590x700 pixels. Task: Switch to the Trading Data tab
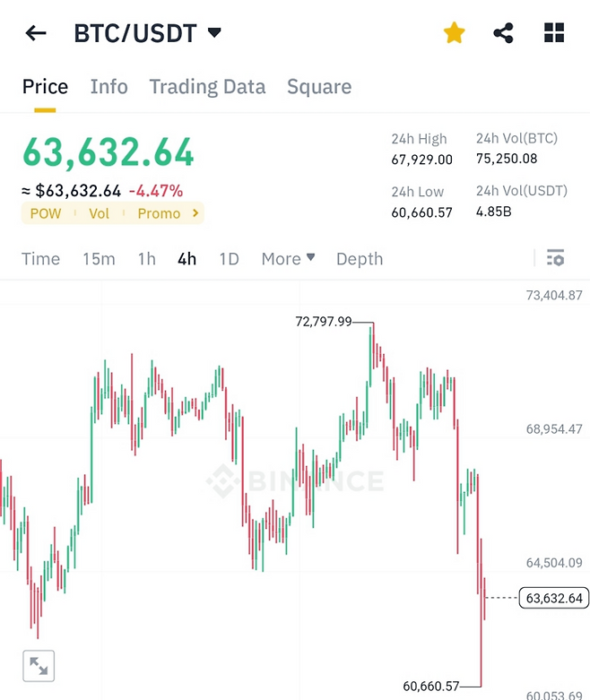[x=207, y=87]
